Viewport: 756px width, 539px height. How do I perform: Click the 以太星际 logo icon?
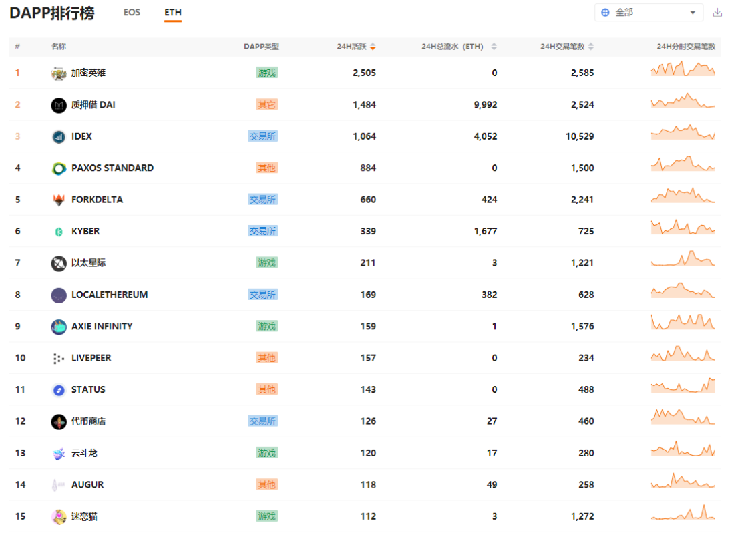coord(59,264)
